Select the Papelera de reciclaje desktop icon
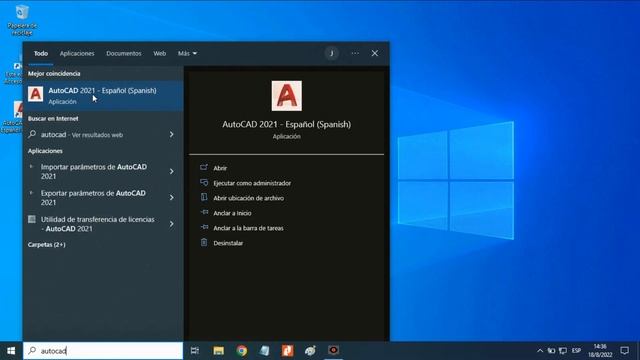 coord(22,20)
